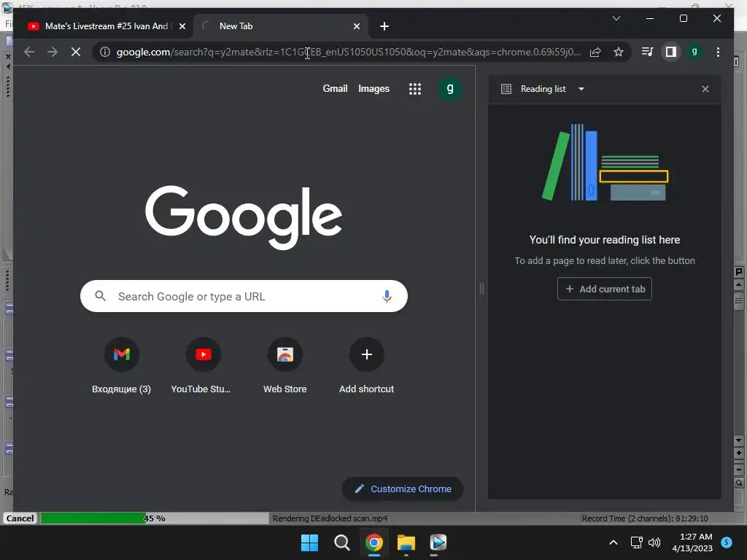Screen dimensions: 747x560
Task: Click the browser Back arrow
Action: click(x=29, y=52)
